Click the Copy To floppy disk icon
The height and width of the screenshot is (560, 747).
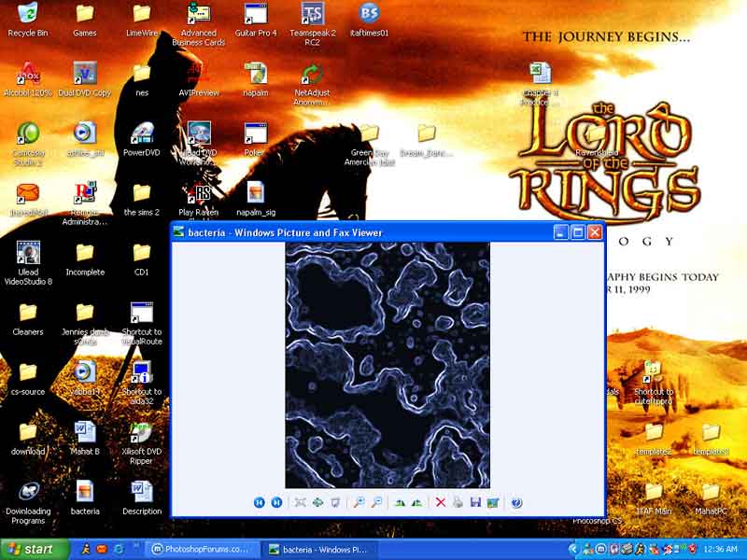click(x=475, y=502)
